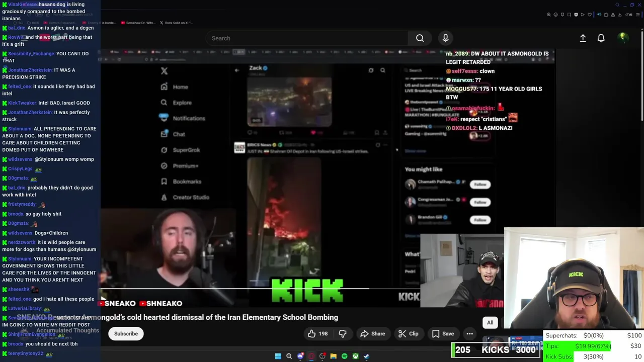This screenshot has width=644, height=362.
Task: Click the 'so gay holy shit' chat message by broodx
Action: coord(43,214)
